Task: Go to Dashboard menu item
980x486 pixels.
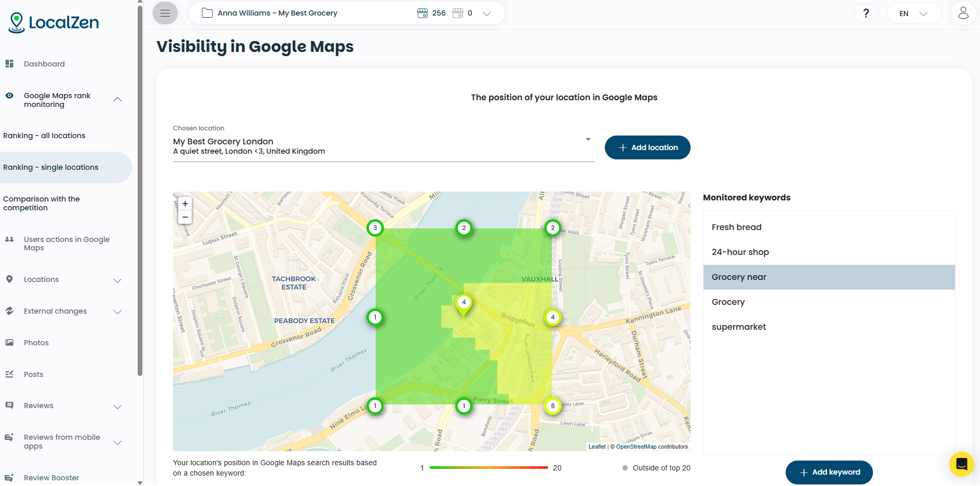Action: coord(44,64)
